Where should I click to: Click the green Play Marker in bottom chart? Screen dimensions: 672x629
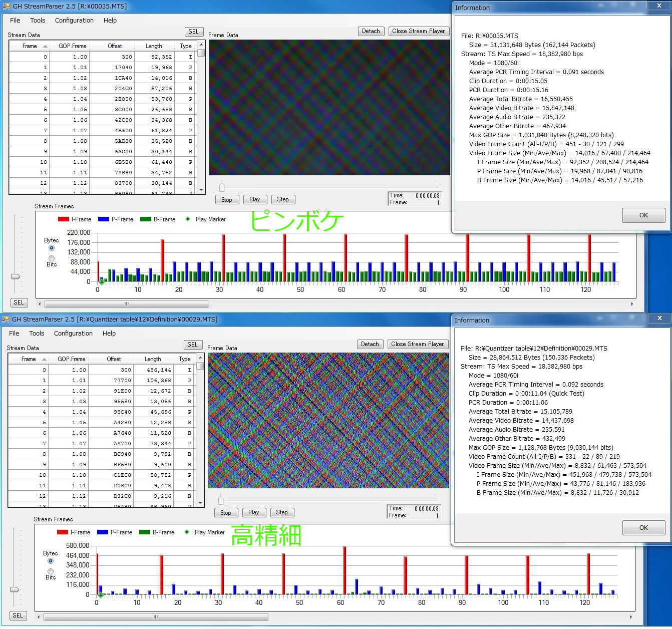100,595
